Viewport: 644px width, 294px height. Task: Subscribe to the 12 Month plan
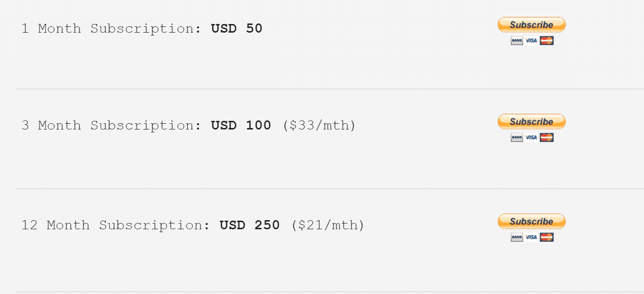coord(532,222)
